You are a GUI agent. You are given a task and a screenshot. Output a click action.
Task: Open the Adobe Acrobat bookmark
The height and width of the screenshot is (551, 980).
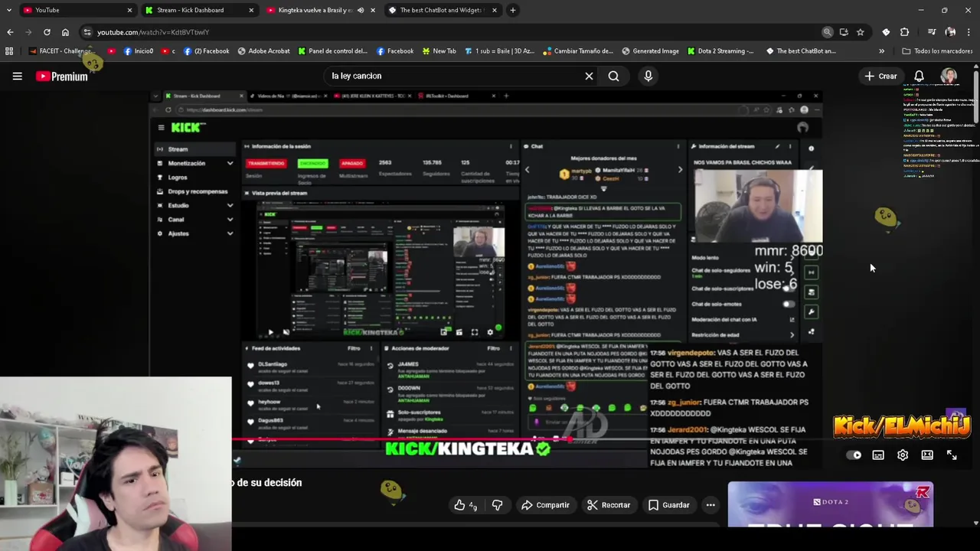(x=263, y=51)
